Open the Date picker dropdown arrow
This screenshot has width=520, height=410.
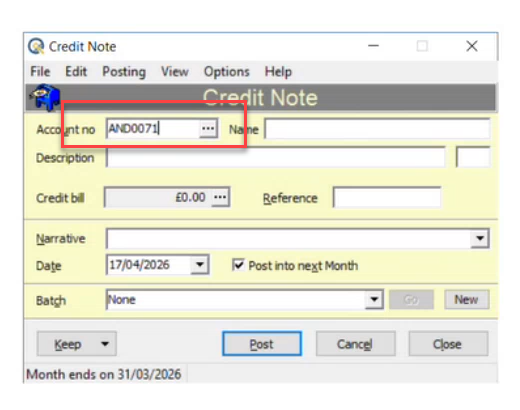pyautogui.click(x=200, y=265)
